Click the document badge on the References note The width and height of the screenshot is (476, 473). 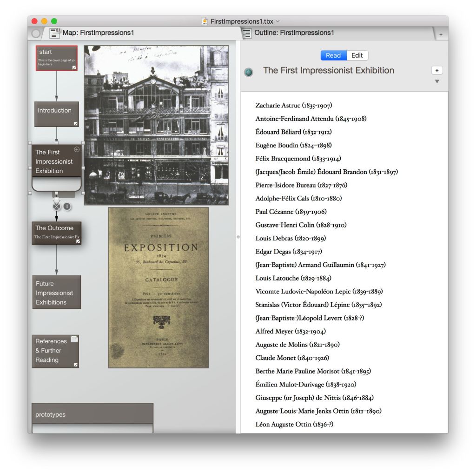[74, 340]
